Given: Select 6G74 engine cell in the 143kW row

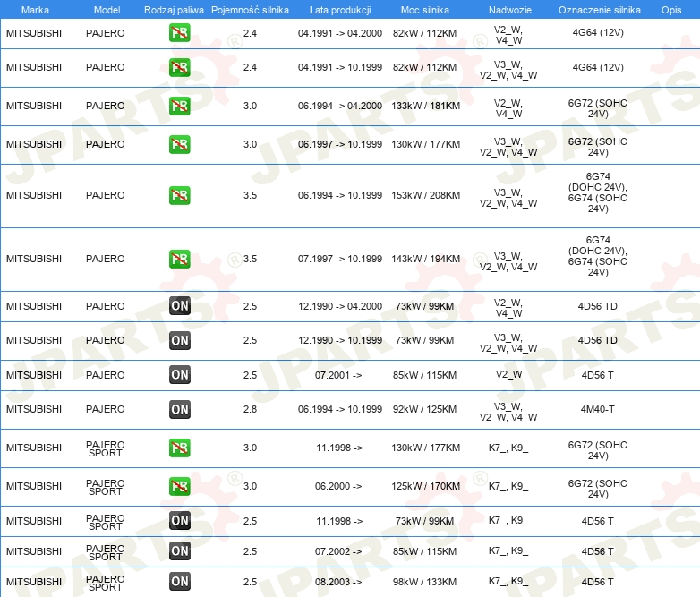Looking at the screenshot, I should tap(598, 256).
